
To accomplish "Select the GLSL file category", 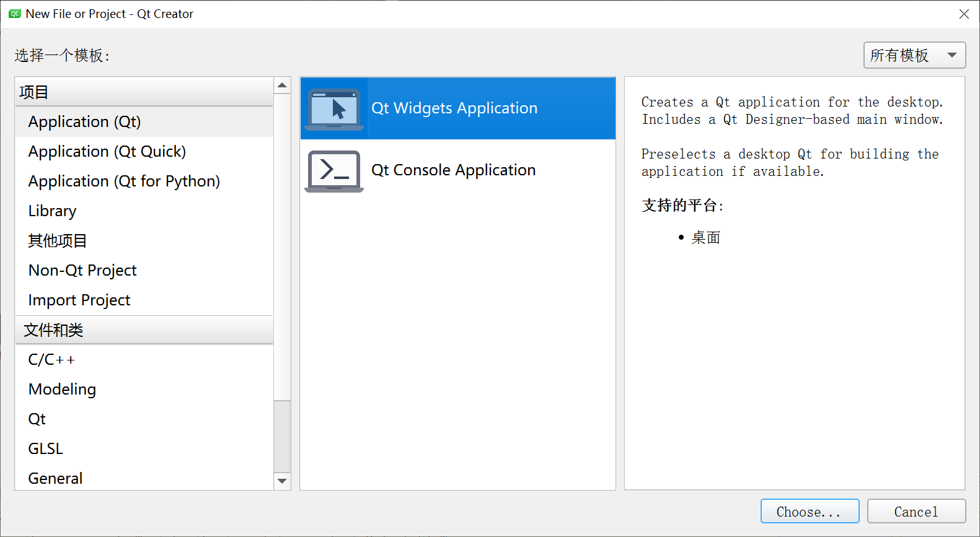I will pos(144,449).
